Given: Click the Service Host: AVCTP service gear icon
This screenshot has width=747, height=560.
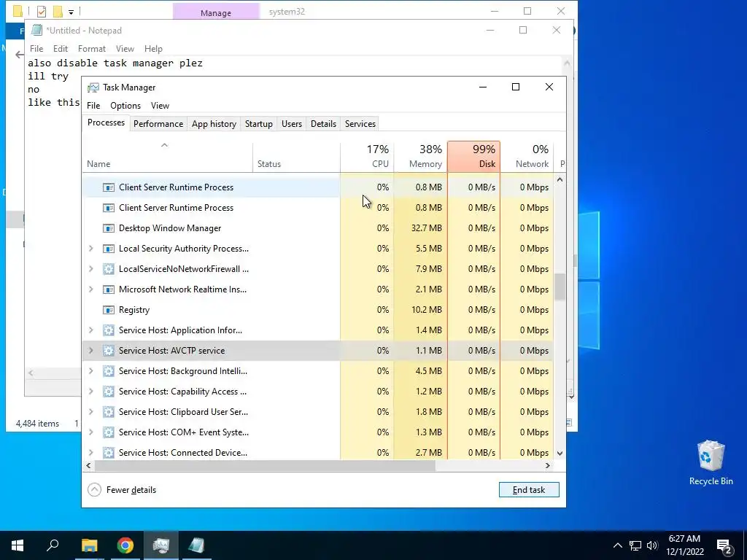Looking at the screenshot, I should [x=109, y=351].
